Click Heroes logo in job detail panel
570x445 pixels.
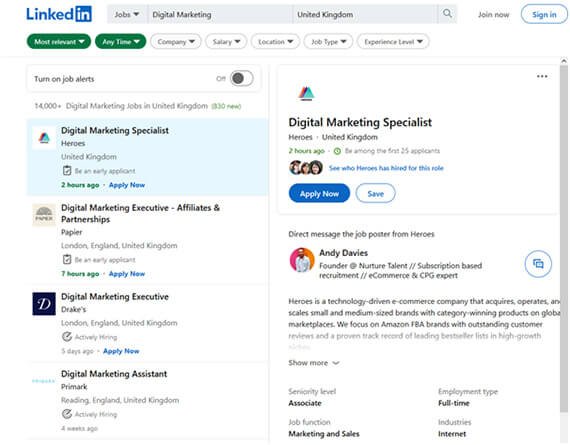point(306,93)
